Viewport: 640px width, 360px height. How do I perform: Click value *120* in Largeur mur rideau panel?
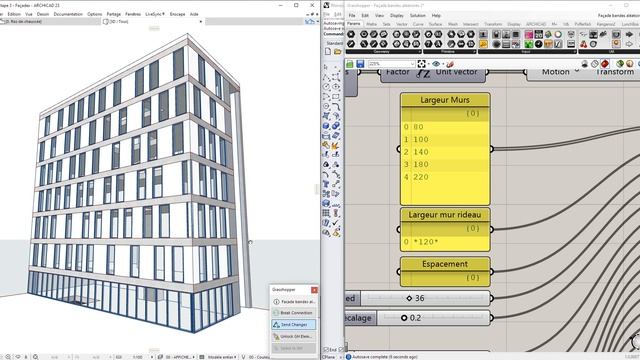point(426,242)
